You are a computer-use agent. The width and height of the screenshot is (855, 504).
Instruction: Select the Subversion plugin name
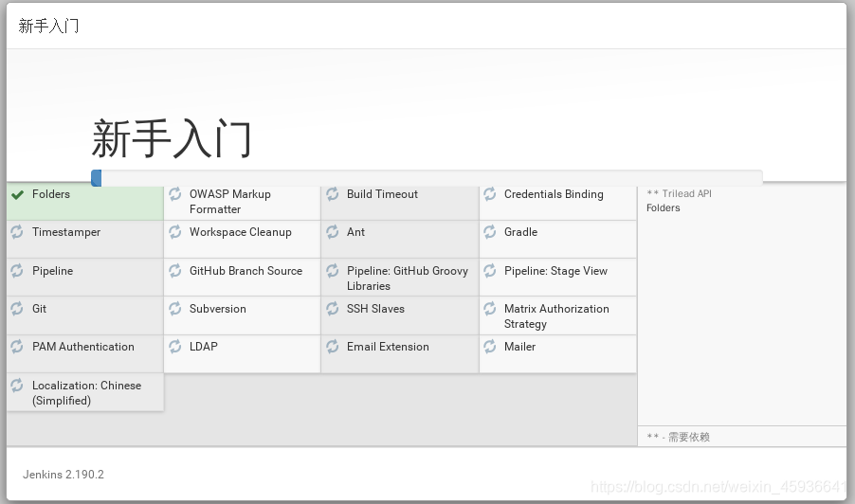pos(218,309)
